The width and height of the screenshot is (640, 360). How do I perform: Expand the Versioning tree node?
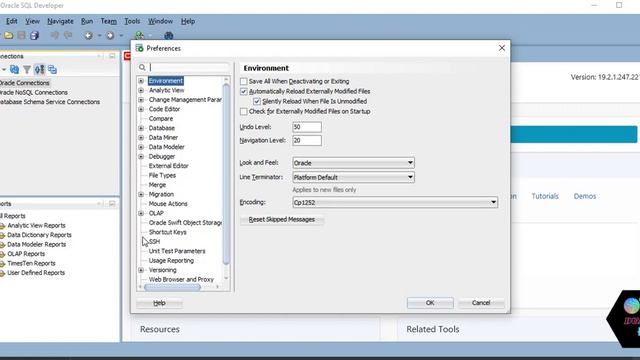tap(141, 270)
